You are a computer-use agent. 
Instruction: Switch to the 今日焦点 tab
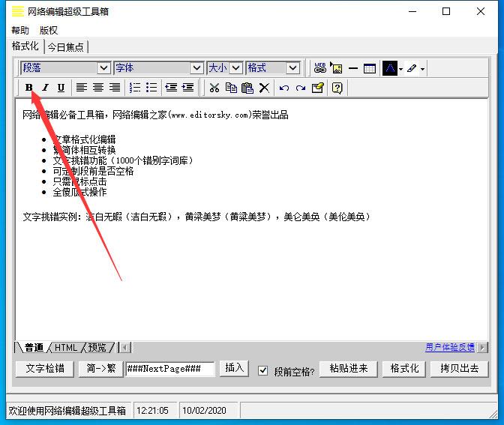click(65, 47)
